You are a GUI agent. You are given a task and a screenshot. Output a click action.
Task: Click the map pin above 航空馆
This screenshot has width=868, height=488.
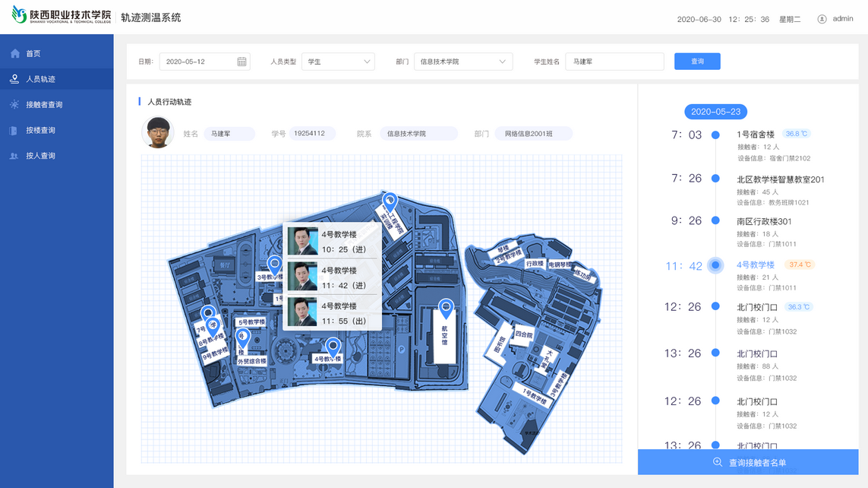(446, 307)
